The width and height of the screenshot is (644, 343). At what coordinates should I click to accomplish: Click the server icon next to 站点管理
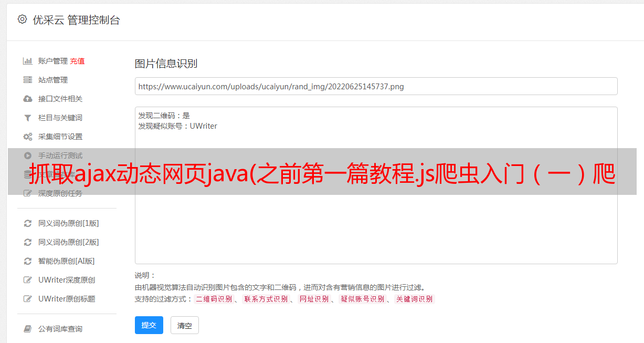click(28, 80)
